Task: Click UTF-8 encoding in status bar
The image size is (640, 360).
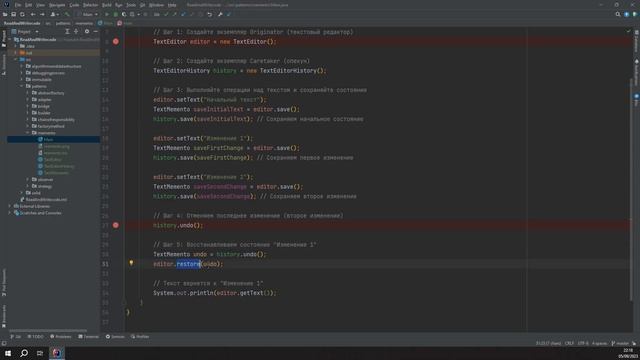Action: pyautogui.click(x=583, y=343)
